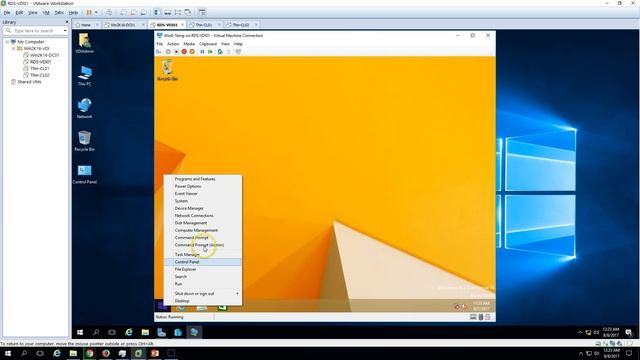The width and height of the screenshot is (640, 360).
Task: Toggle the show library toolbar icon
Action: click(158, 13)
